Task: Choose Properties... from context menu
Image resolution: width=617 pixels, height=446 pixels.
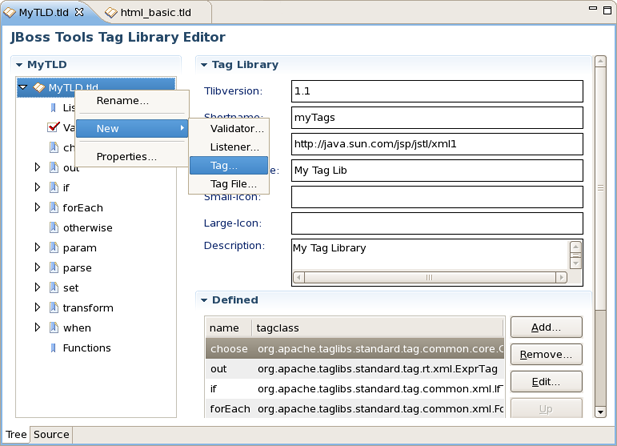Action: 132,157
